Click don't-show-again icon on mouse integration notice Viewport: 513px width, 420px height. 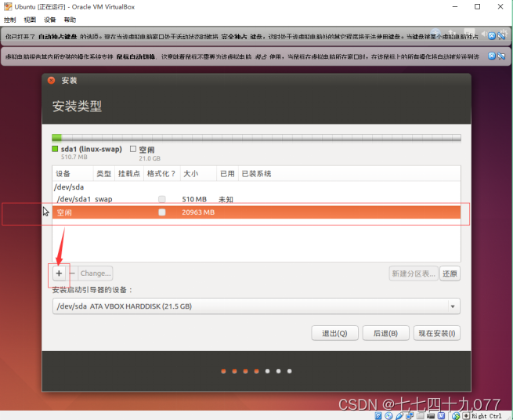pyautogui.click(x=501, y=56)
